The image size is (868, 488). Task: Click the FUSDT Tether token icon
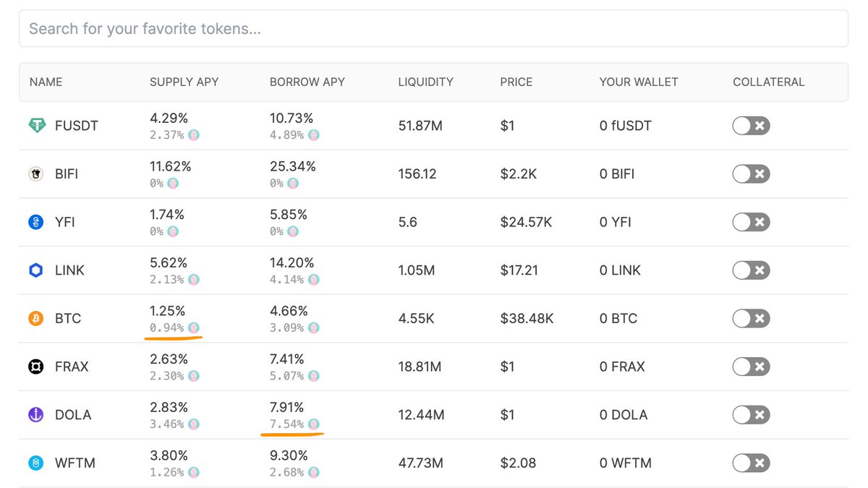36,126
